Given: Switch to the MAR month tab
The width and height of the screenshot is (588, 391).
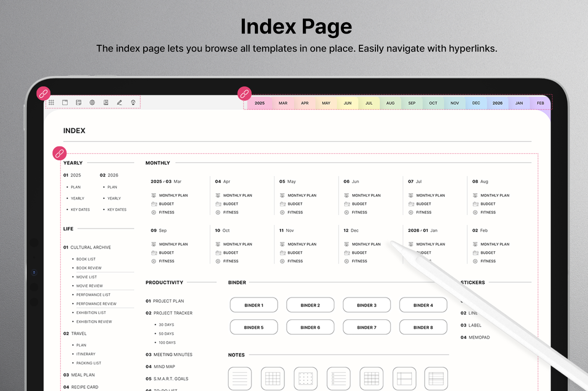Looking at the screenshot, I should [x=283, y=103].
